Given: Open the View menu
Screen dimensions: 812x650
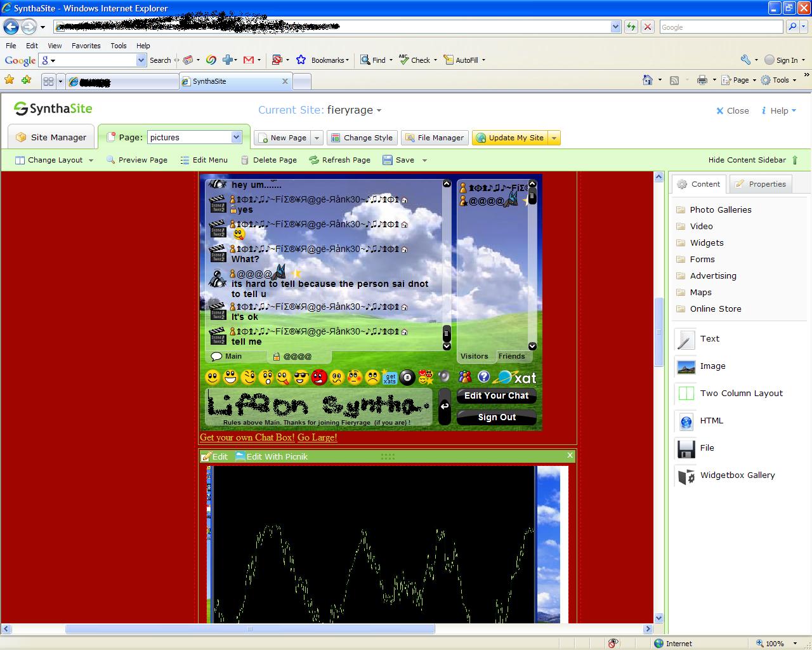Looking at the screenshot, I should click(55, 46).
